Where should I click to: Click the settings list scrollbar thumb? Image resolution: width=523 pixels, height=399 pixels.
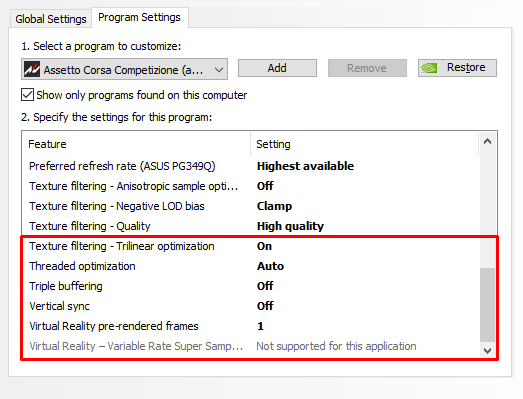(x=487, y=305)
